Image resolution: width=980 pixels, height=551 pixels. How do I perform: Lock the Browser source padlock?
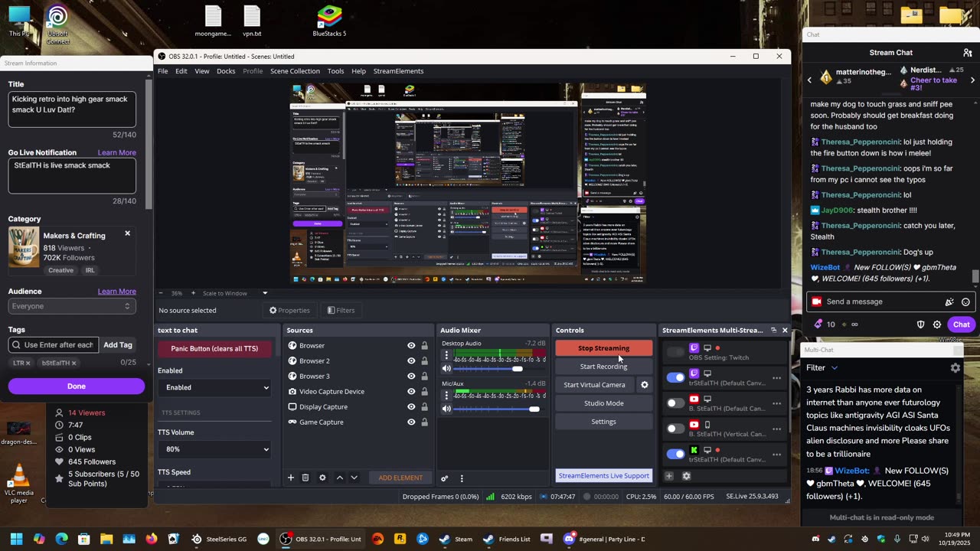tap(424, 346)
